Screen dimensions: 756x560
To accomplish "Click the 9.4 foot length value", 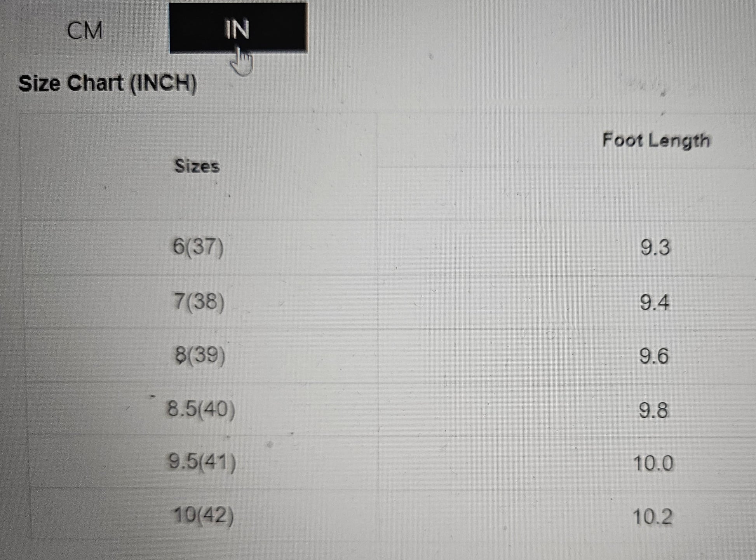I will click(655, 303).
